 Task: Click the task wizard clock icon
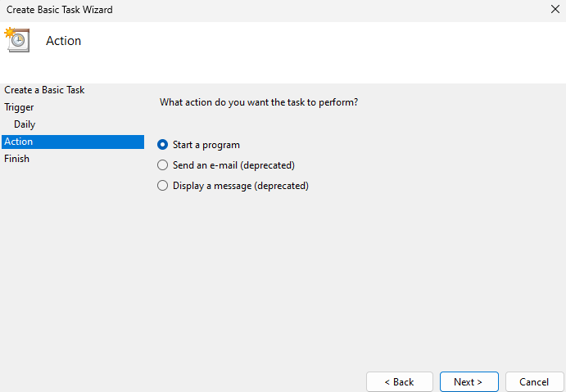(x=17, y=39)
